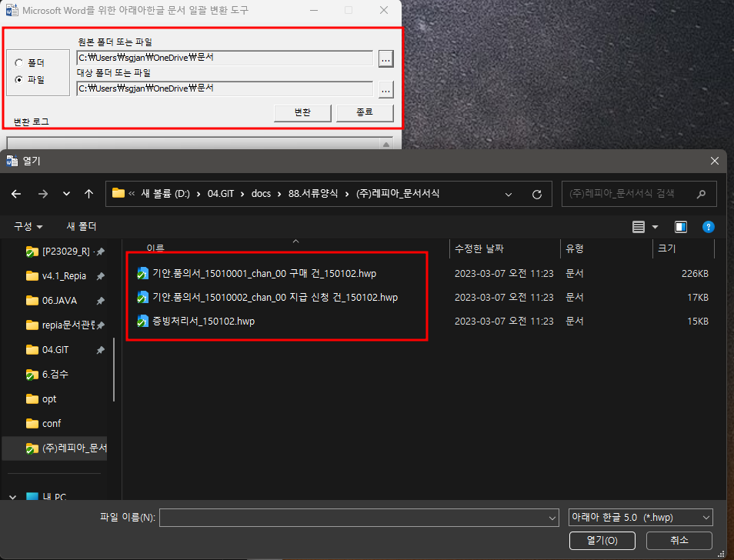Click the 새 폴더 toolbar item
The width and height of the screenshot is (734, 560).
pyautogui.click(x=82, y=227)
